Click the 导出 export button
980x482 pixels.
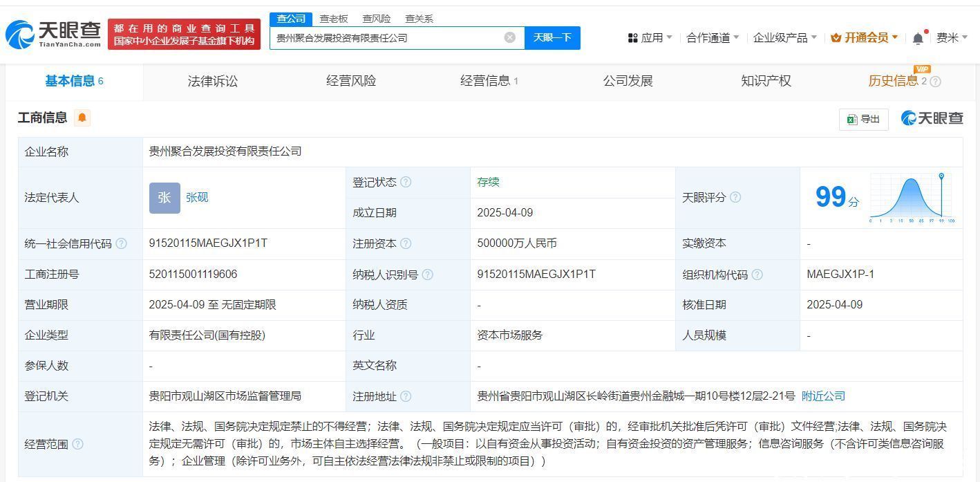coord(864,119)
